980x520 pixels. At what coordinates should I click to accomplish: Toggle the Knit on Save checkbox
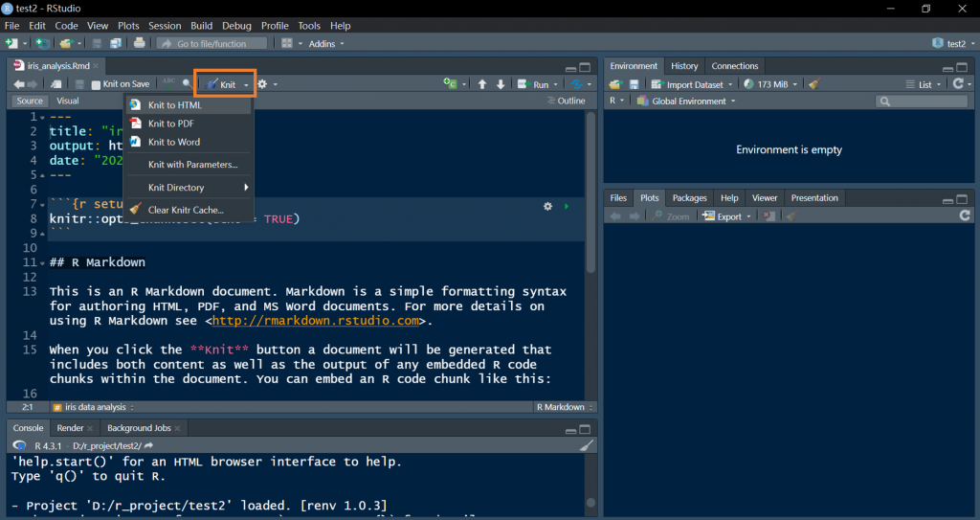96,84
